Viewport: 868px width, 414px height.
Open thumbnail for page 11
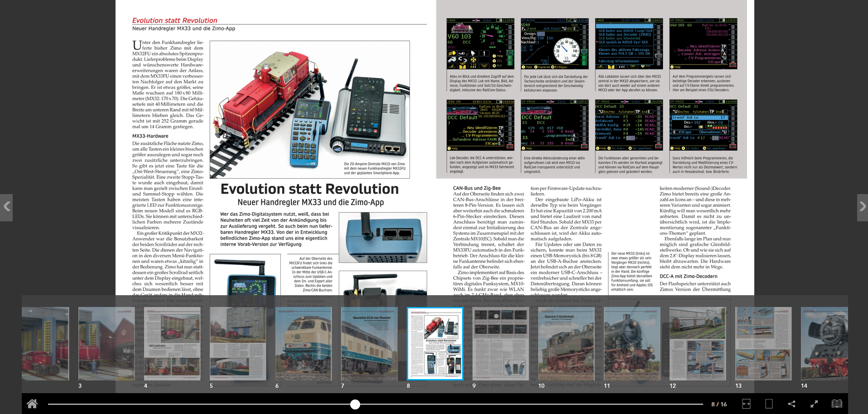[632, 344]
